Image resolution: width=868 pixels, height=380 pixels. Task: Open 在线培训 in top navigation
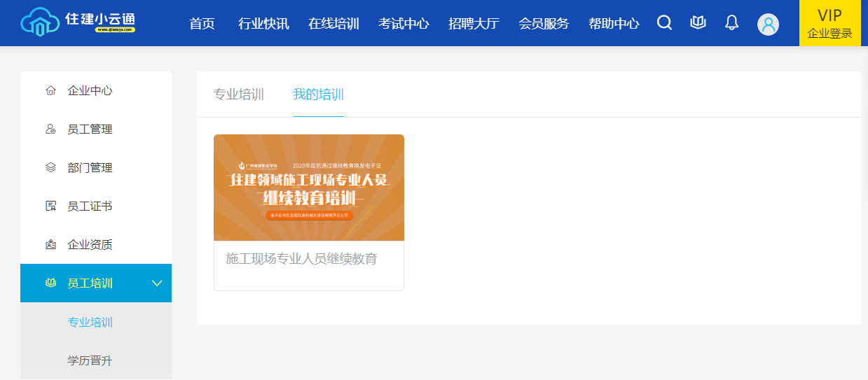click(333, 24)
